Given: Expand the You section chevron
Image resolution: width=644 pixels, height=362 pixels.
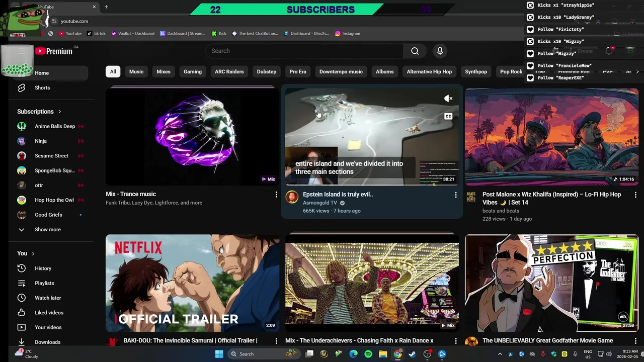Looking at the screenshot, I should [33, 253].
